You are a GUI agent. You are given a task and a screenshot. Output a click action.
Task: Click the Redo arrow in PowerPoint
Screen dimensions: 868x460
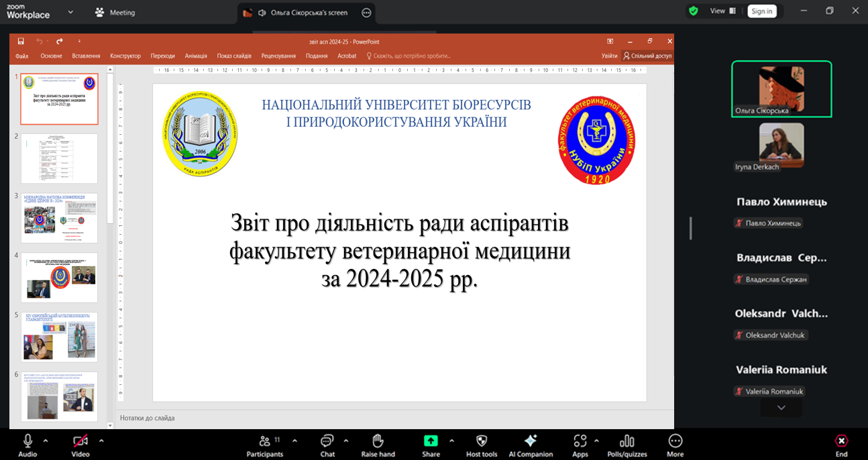60,41
